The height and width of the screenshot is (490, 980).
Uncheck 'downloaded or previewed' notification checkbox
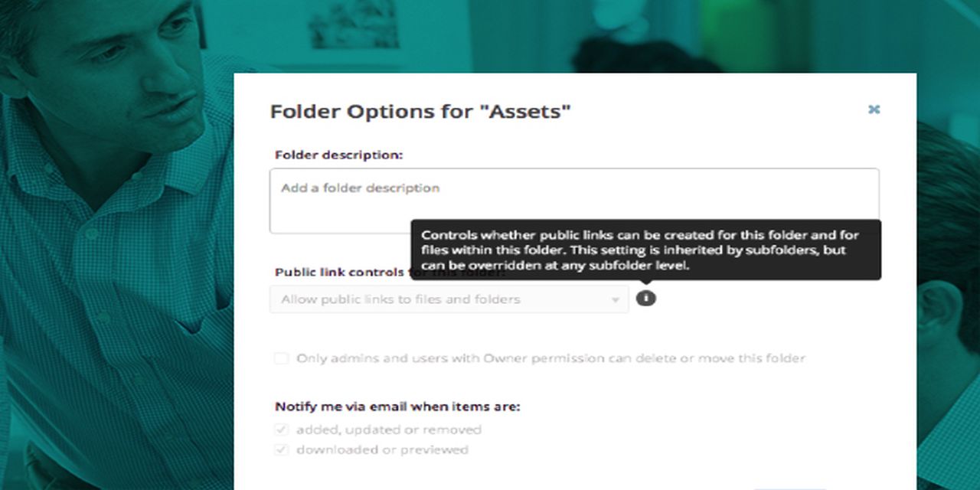click(x=282, y=449)
